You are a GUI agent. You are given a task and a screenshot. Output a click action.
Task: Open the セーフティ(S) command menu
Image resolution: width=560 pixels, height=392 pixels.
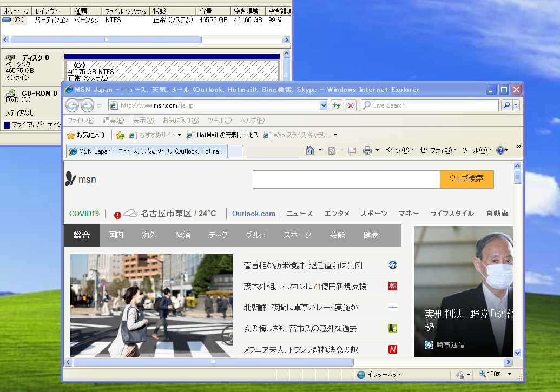[438, 150]
